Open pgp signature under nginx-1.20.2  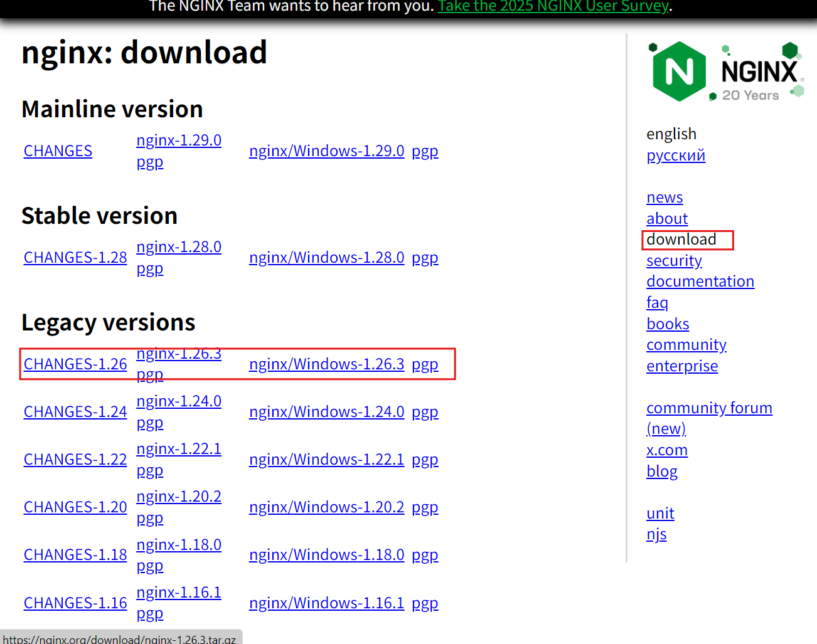pyautogui.click(x=150, y=518)
